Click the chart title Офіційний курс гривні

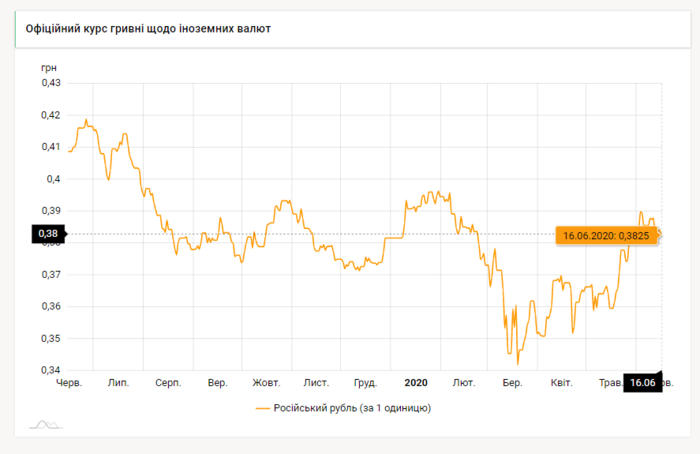148,28
